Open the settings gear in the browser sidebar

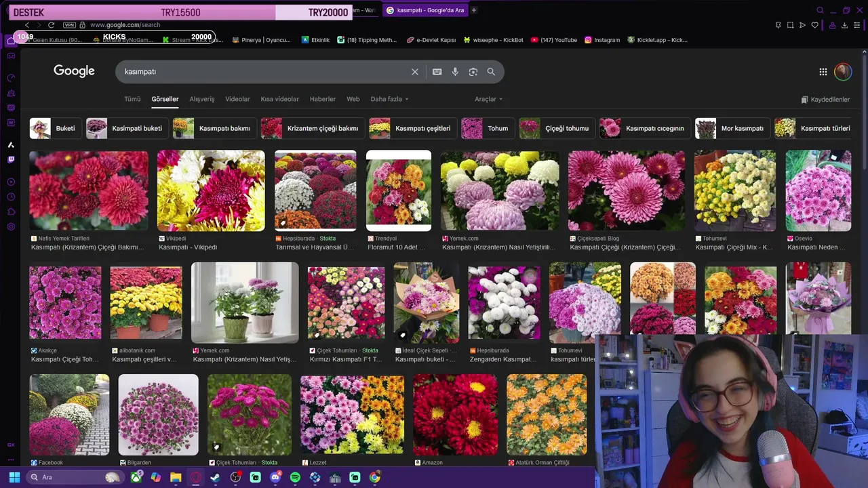click(x=11, y=226)
